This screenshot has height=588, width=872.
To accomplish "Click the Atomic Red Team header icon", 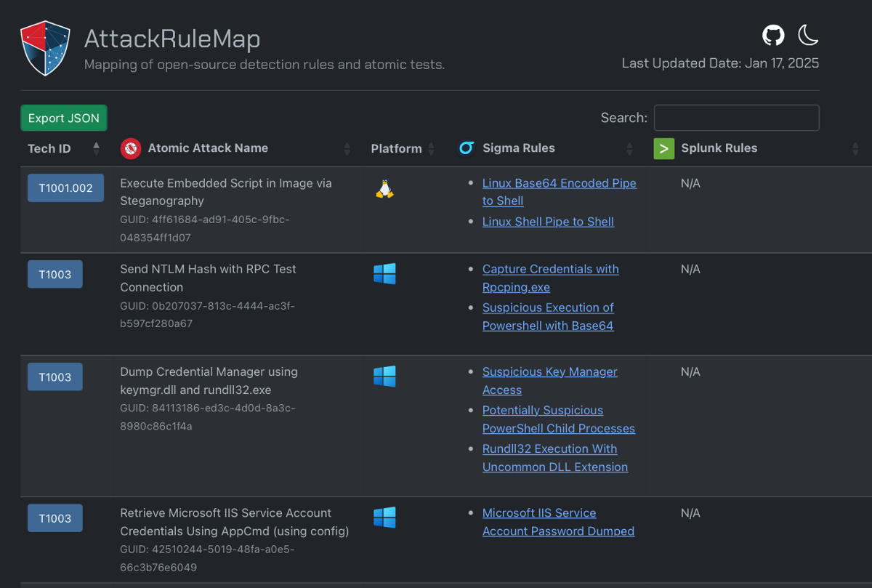I will 131,148.
